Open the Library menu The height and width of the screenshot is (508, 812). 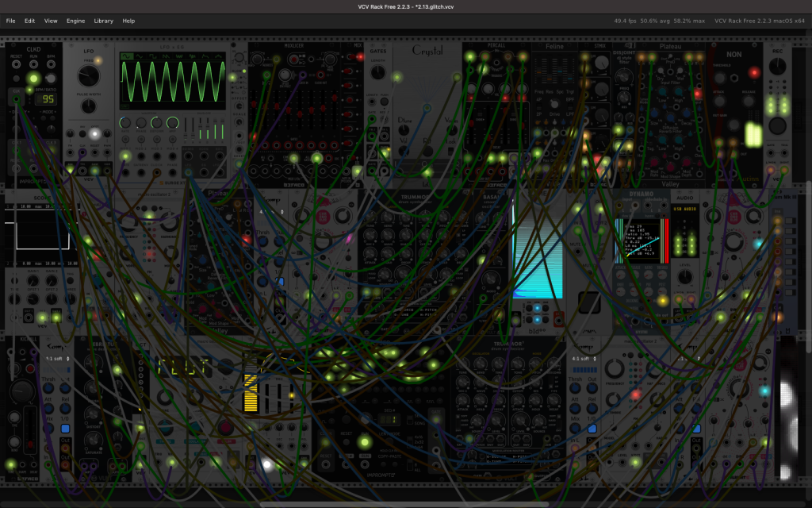point(104,21)
